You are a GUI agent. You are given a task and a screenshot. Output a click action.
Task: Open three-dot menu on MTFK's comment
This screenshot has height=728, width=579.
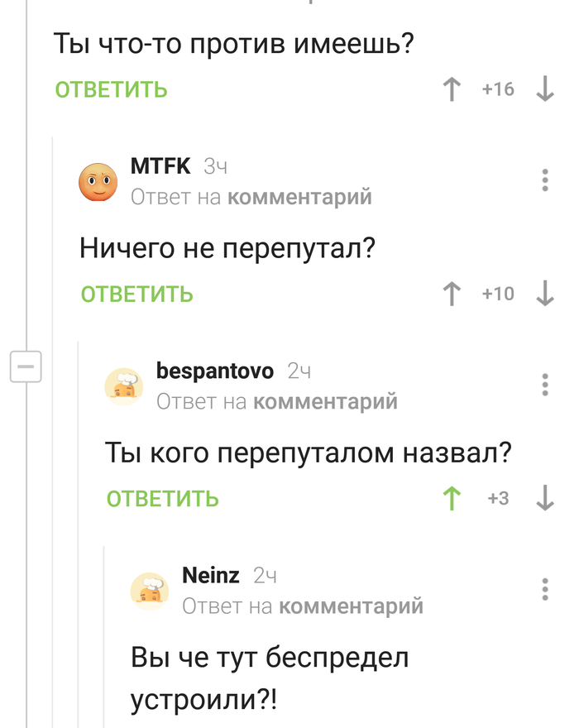[x=544, y=180]
